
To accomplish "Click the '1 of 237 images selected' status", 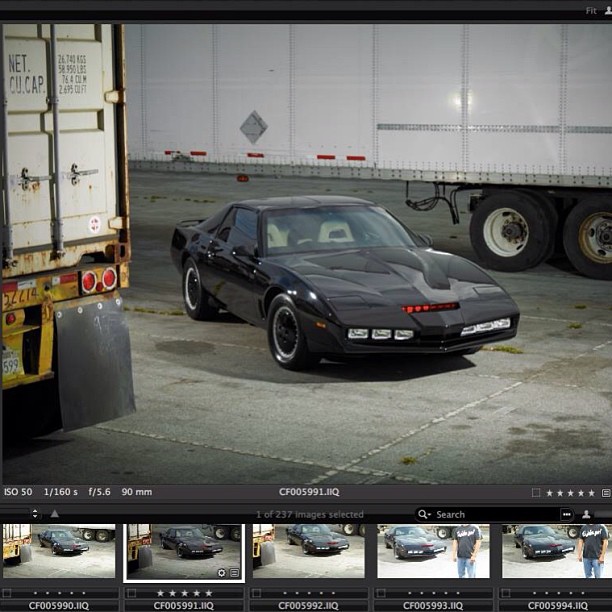I will tap(310, 514).
